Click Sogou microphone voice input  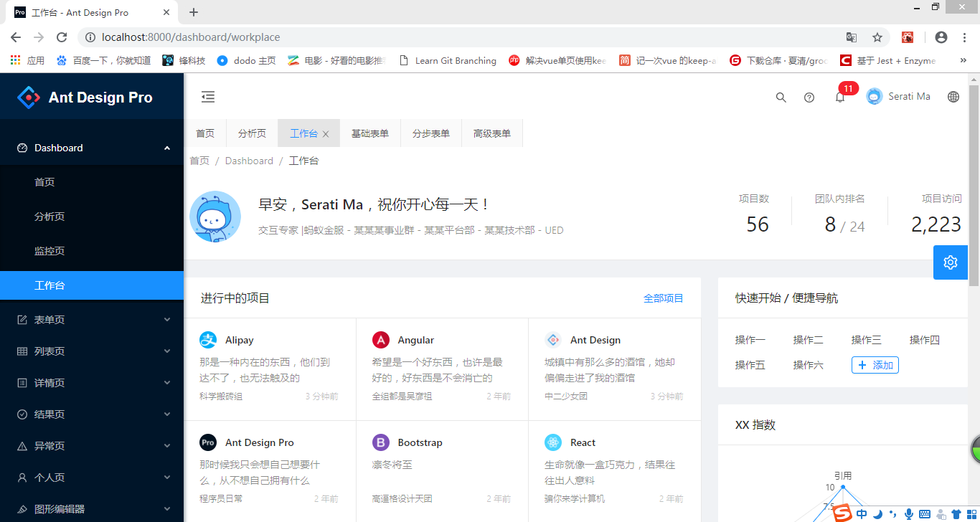point(909,513)
